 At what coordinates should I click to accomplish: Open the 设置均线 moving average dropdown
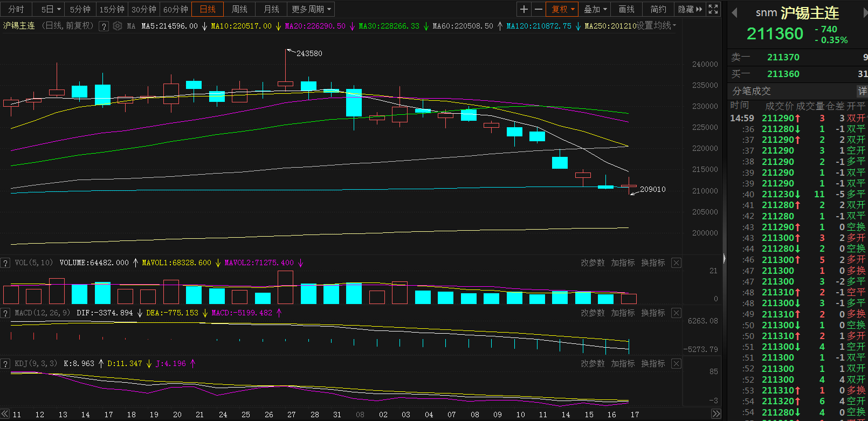656,26
